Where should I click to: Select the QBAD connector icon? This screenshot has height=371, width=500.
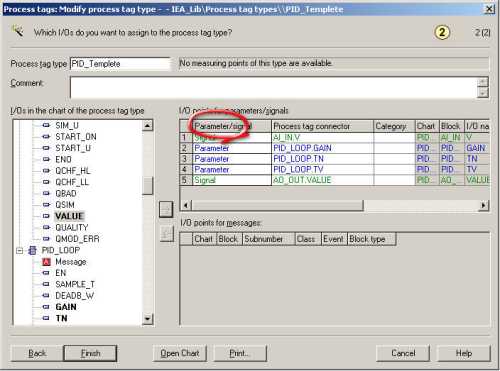pyautogui.click(x=46, y=193)
